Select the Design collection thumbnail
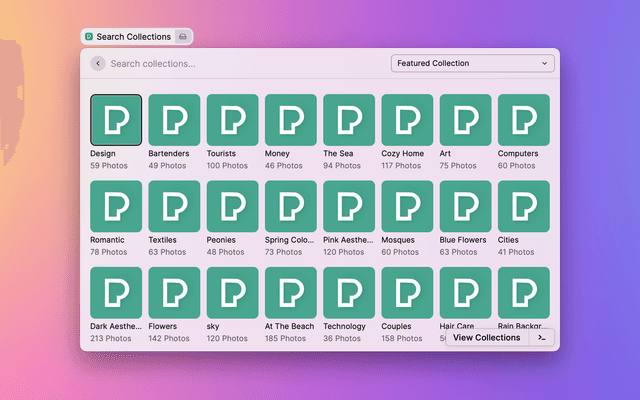Image resolution: width=640 pixels, height=400 pixels. click(116, 120)
